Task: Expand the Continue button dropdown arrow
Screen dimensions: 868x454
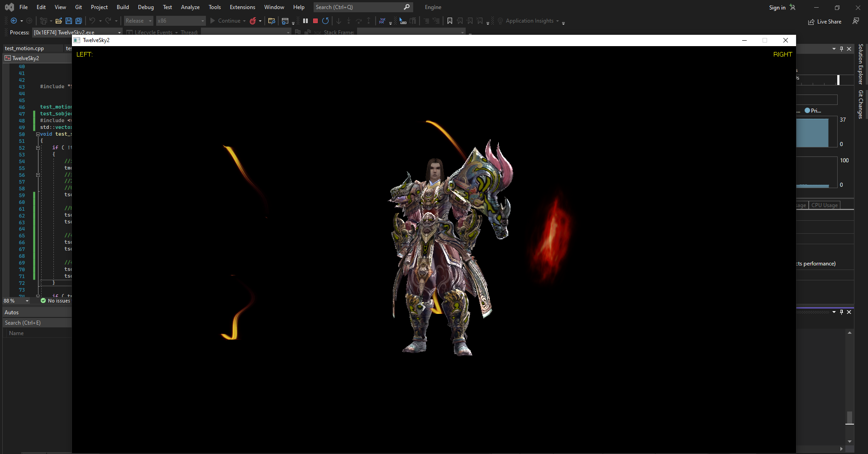Action: 244,21
